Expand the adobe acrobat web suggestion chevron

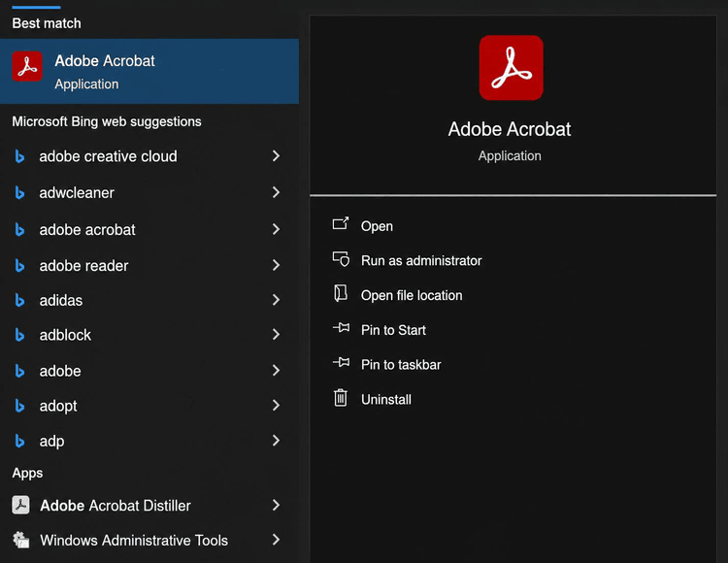276,229
